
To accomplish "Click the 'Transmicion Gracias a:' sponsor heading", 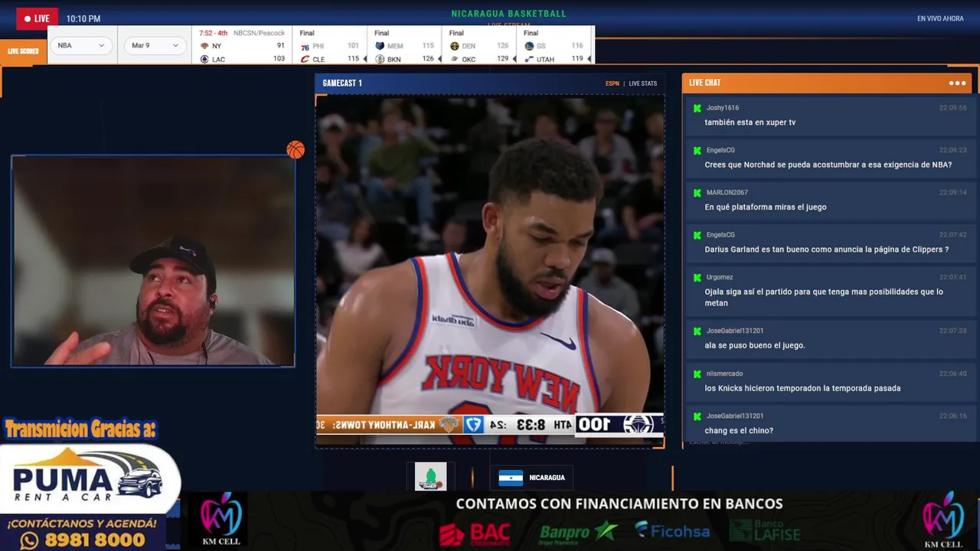I will (x=80, y=429).
